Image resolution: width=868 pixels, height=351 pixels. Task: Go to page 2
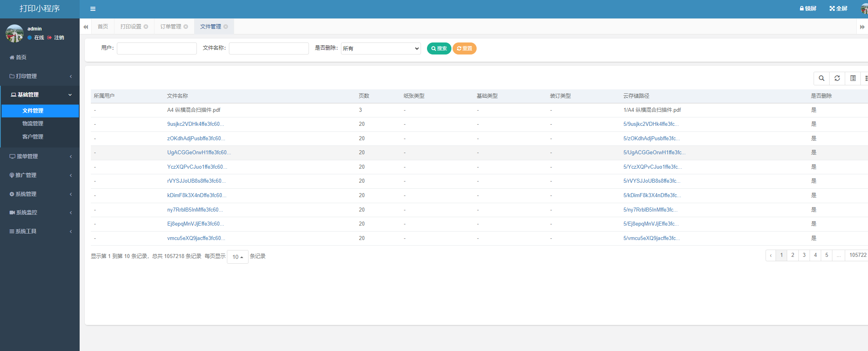[x=793, y=255]
